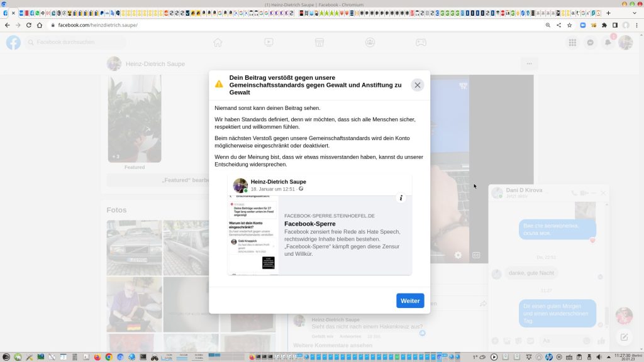Open the Facebook grid menu icon
Viewport: 644px width, 362px height.
pos(572,42)
